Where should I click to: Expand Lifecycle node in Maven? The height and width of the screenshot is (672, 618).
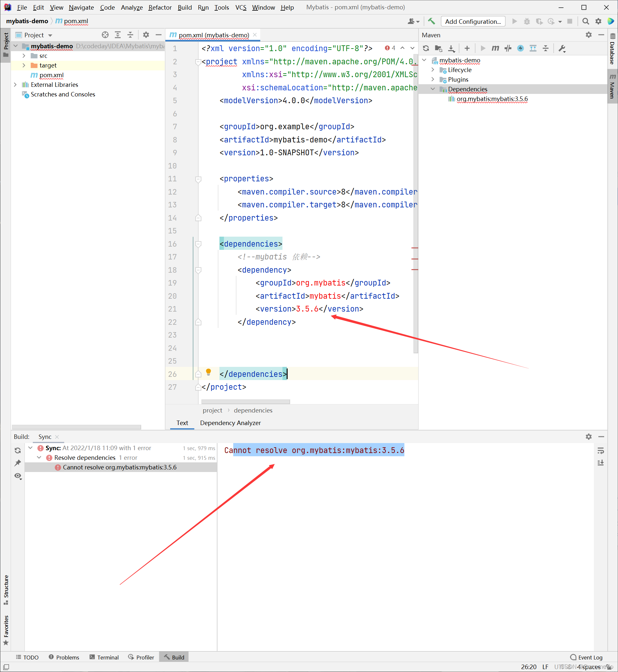click(433, 70)
